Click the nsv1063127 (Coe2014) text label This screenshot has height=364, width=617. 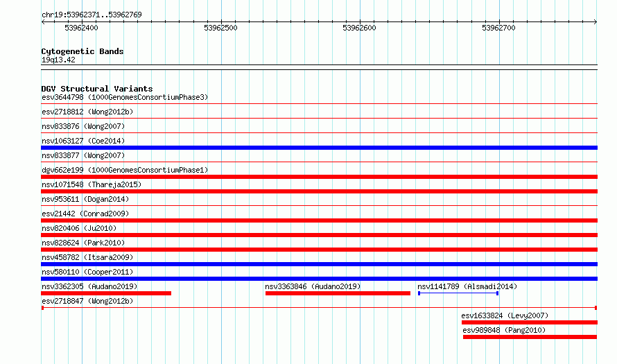click(83, 141)
